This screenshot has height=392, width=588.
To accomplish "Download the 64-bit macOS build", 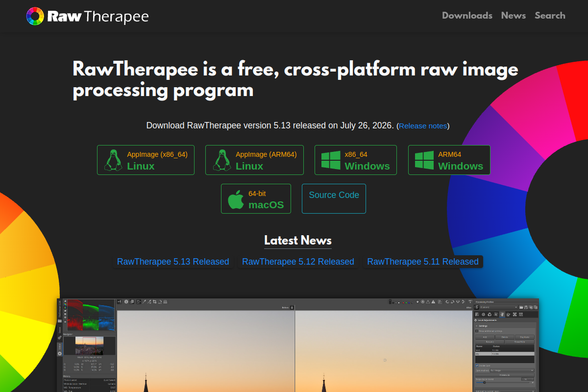I will [x=256, y=198].
